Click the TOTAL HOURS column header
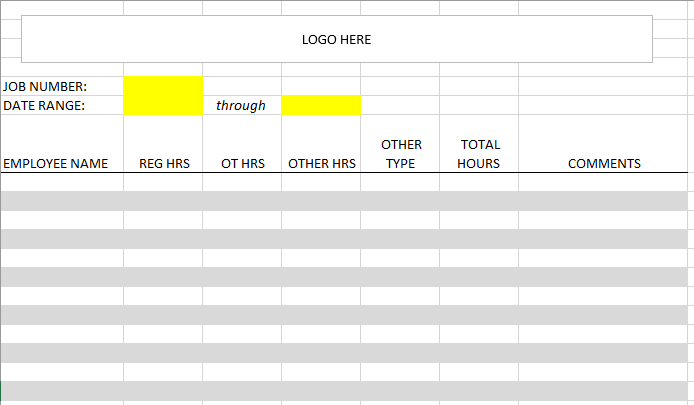694x405 pixels. (x=479, y=154)
